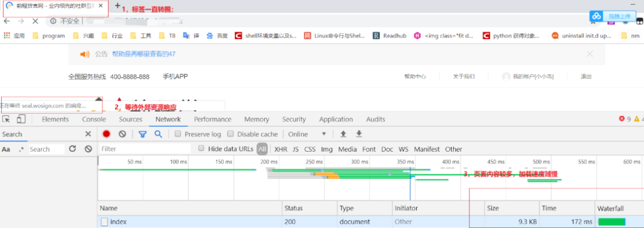Open the Online throttling dropdown

[307, 134]
